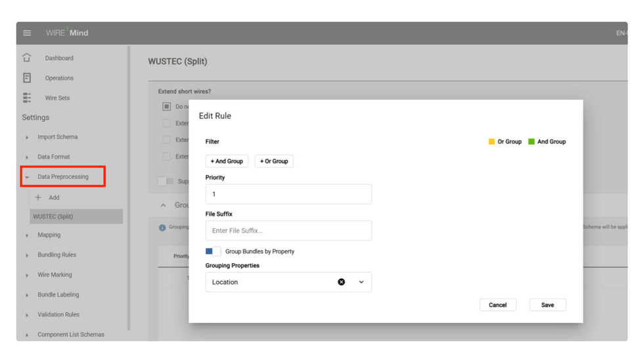The width and height of the screenshot is (644, 363).
Task: Check the first Extend short wires checkbox
Action: click(x=166, y=107)
